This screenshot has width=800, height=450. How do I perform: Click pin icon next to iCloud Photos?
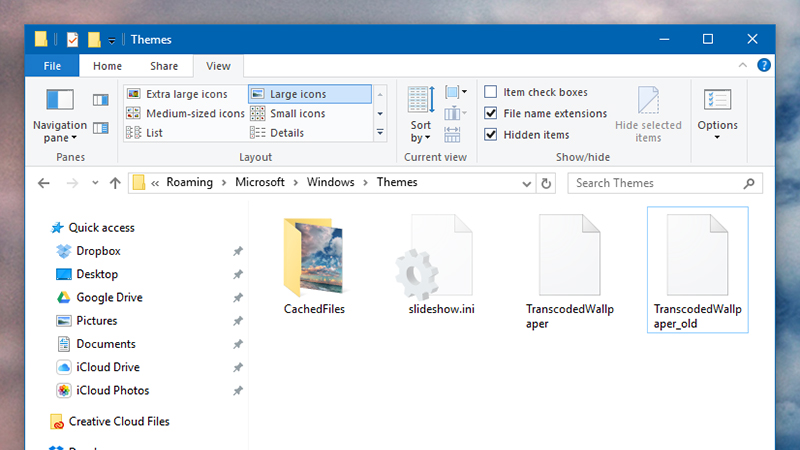pyautogui.click(x=238, y=391)
